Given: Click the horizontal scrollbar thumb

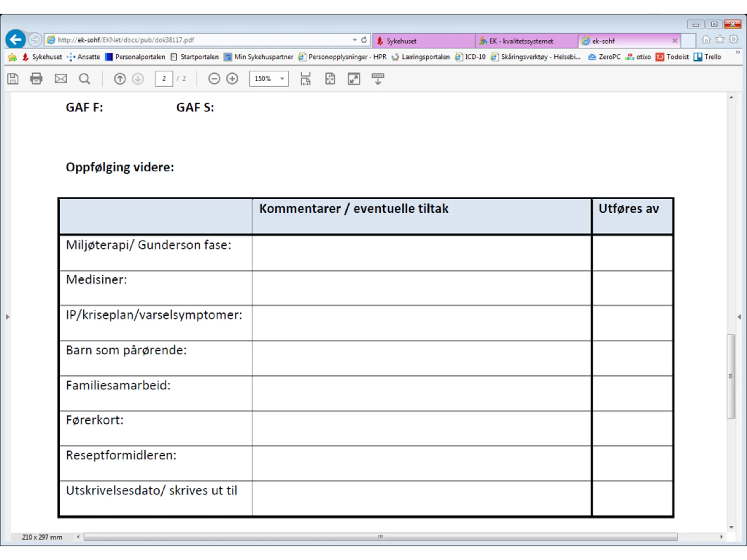Looking at the screenshot, I should coord(380,537).
